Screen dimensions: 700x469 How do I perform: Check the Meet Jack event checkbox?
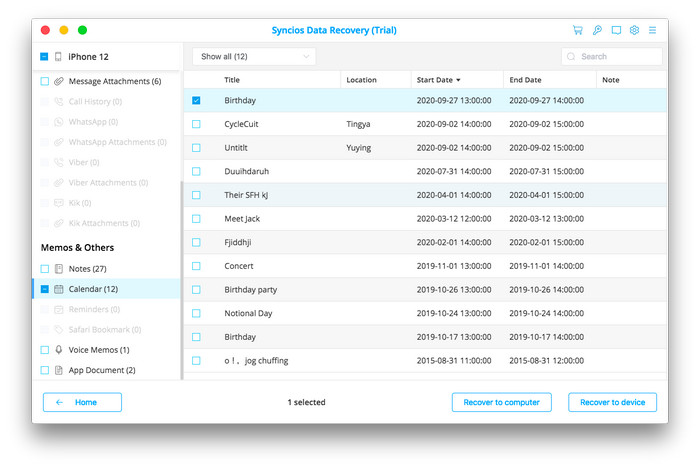(x=196, y=219)
